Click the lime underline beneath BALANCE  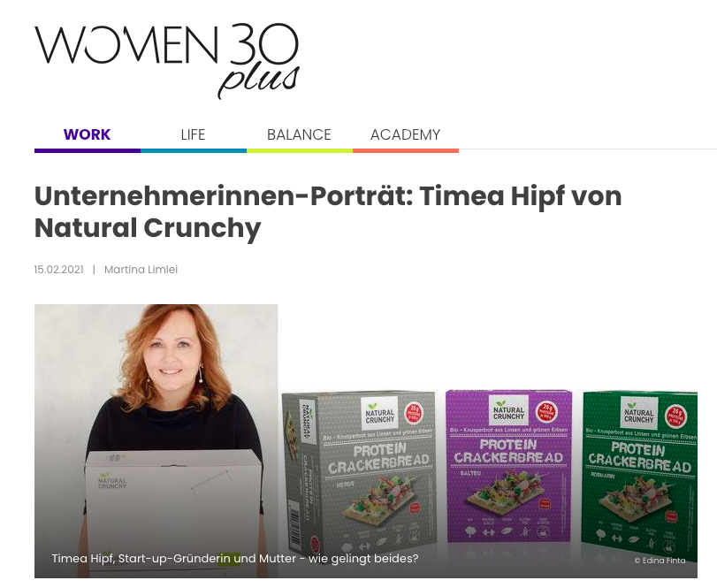pyautogui.click(x=300, y=150)
